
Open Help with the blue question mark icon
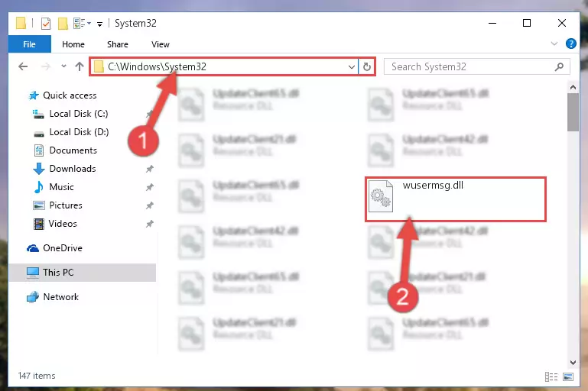[570, 44]
